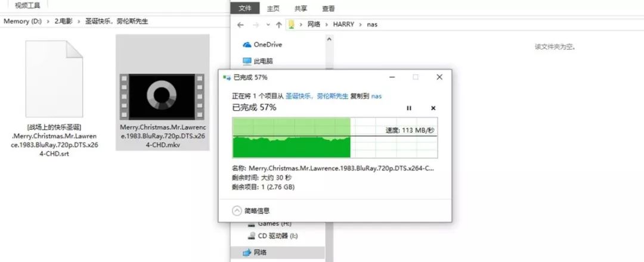Cancel the copy with the X button
The height and width of the screenshot is (262, 644).
(433, 108)
